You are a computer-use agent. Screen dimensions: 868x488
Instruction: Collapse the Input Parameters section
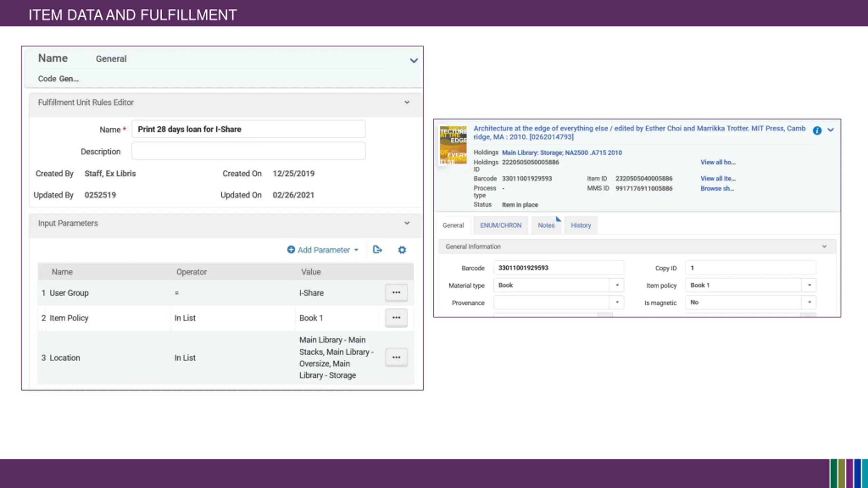407,223
